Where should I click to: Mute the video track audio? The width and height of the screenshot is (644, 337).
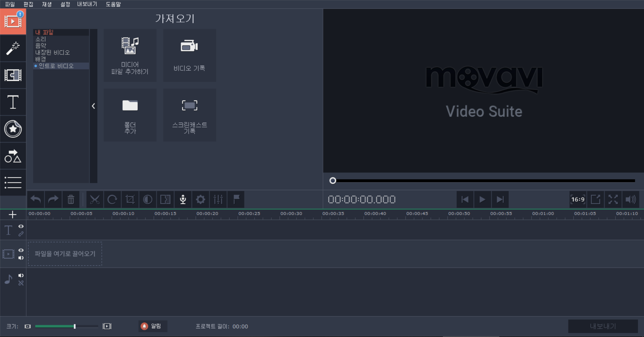click(21, 258)
